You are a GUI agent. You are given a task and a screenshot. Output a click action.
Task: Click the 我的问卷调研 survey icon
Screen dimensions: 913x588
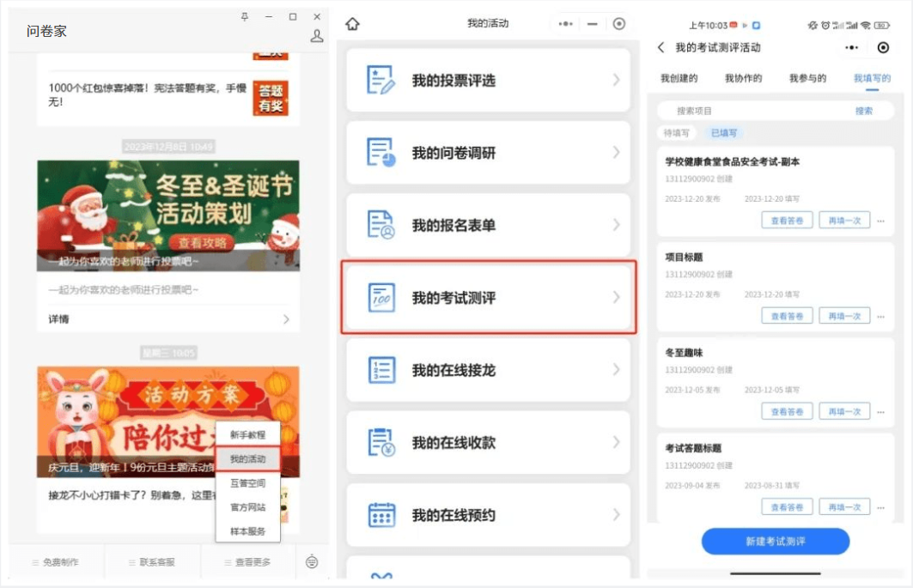pos(380,152)
